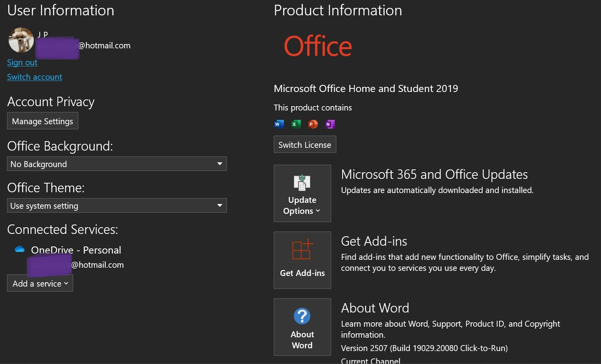This screenshot has height=364, width=601.
Task: Click the User Information heading
Action: pyautogui.click(x=61, y=10)
